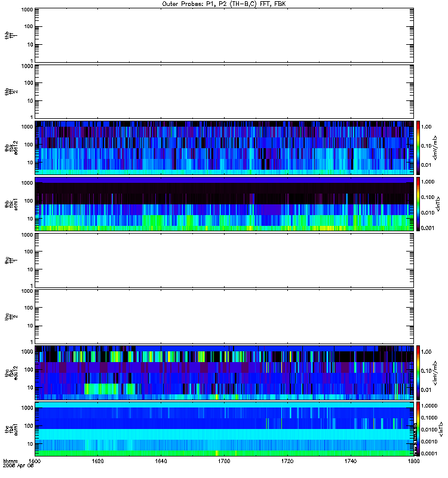Click inside the thb fbk scm1 spectrogram

tap(225, 204)
